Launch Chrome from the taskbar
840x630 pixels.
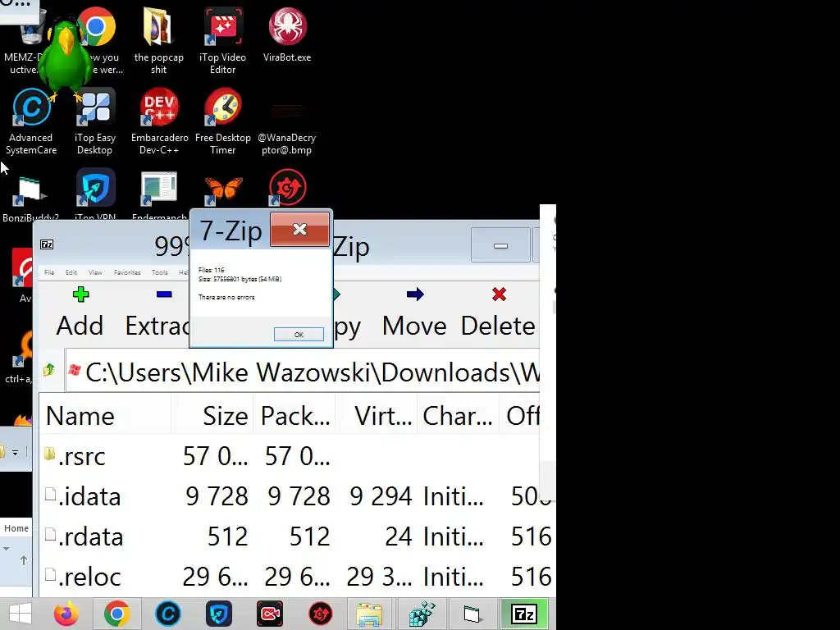116,614
